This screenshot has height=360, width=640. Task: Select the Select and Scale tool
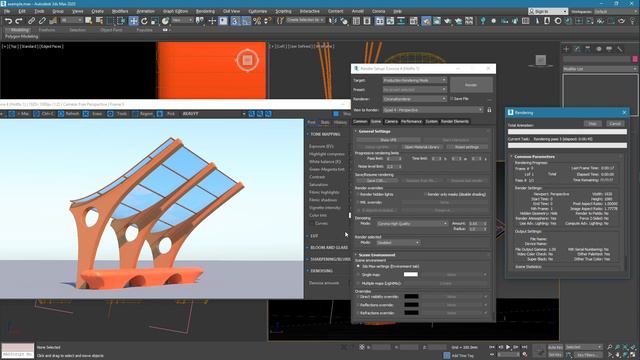click(154, 21)
